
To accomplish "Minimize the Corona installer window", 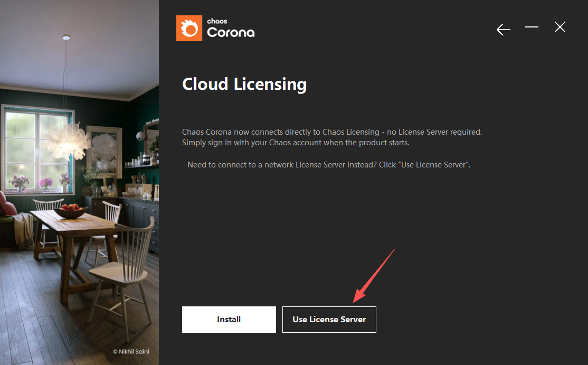I will click(x=532, y=27).
